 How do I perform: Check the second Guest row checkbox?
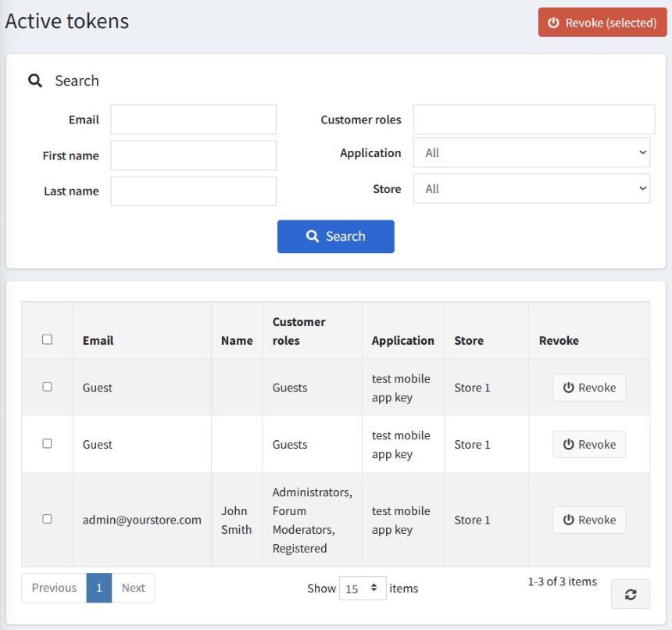(x=47, y=443)
